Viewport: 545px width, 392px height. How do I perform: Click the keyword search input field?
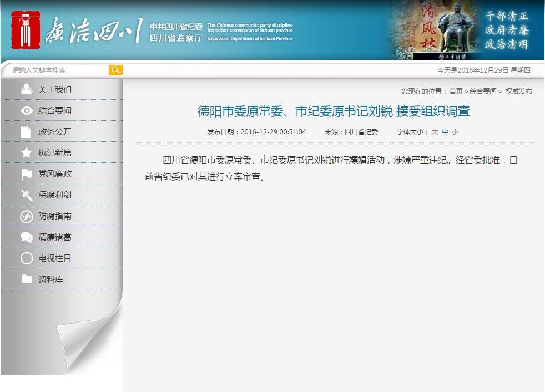(59, 70)
